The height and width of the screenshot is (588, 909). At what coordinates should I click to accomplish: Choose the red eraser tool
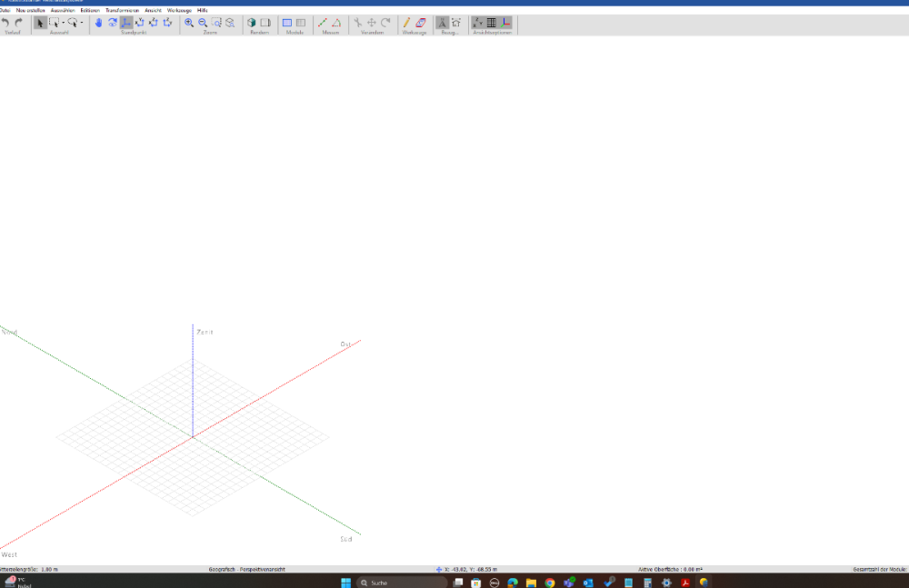420,22
